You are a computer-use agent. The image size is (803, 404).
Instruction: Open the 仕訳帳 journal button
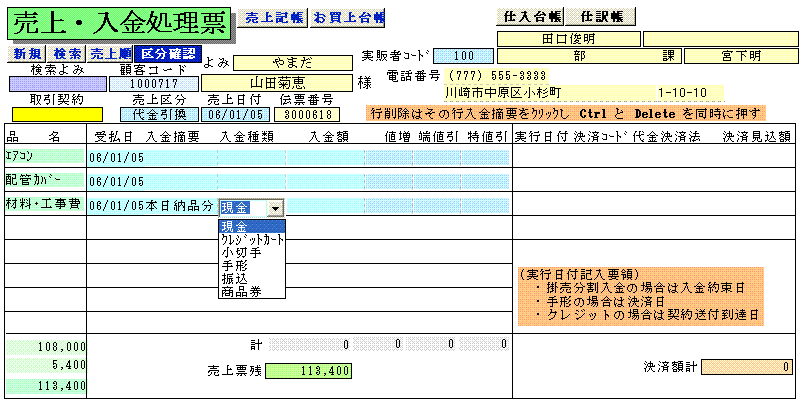[600, 16]
